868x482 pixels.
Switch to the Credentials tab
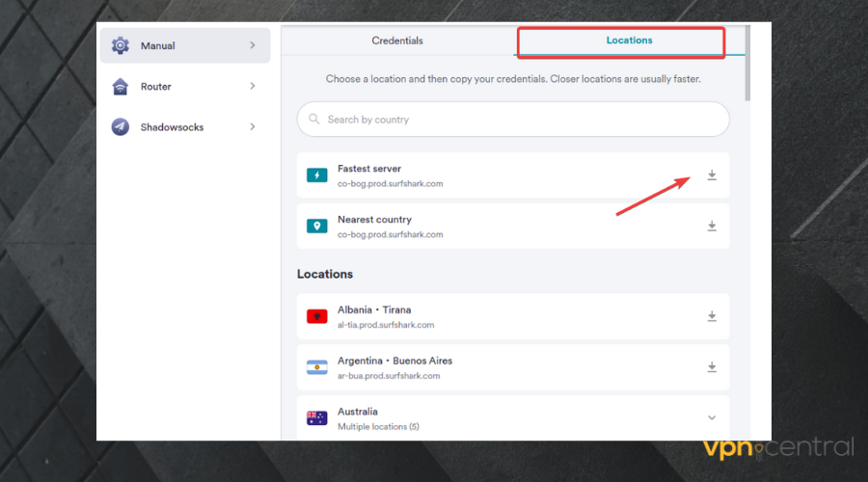point(397,41)
